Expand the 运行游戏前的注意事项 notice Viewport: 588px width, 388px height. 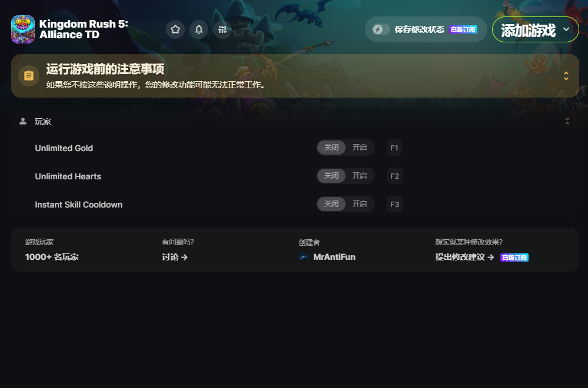point(566,76)
